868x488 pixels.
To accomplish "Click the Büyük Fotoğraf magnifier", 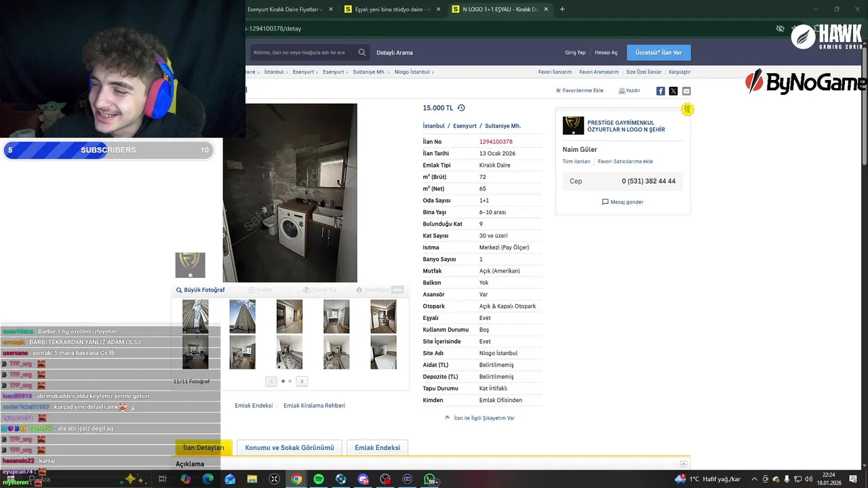I will point(179,290).
